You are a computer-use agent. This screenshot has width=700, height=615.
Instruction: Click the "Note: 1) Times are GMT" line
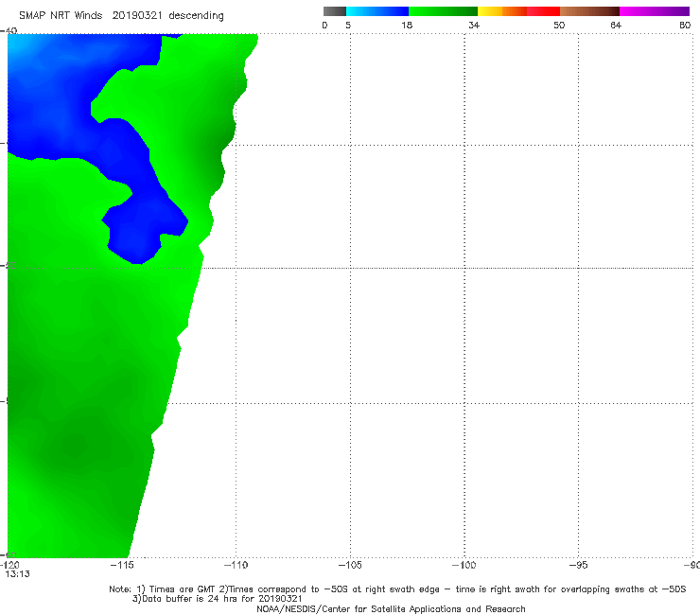coord(397,589)
